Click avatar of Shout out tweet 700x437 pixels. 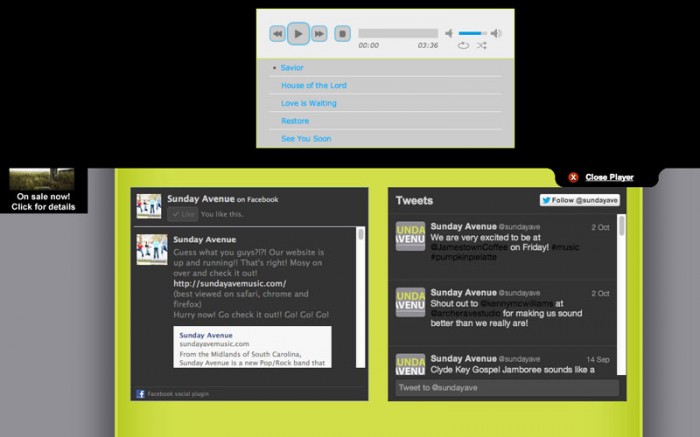tap(410, 302)
